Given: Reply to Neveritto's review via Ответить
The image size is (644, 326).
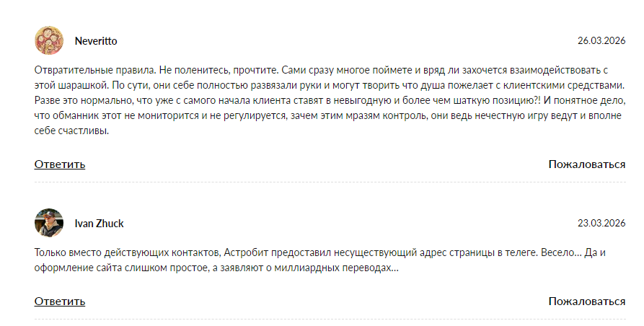Looking at the screenshot, I should pos(60,164).
